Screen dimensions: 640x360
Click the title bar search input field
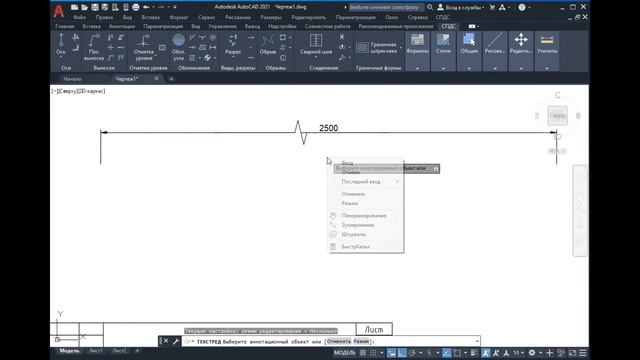coord(387,7)
